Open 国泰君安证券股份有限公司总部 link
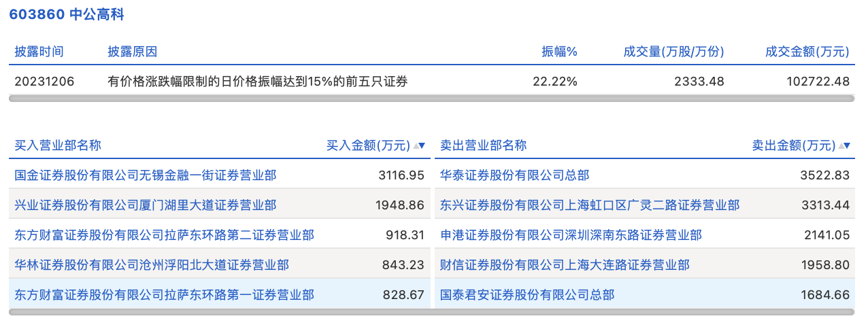This screenshot has height=329, width=868. pyautogui.click(x=527, y=295)
